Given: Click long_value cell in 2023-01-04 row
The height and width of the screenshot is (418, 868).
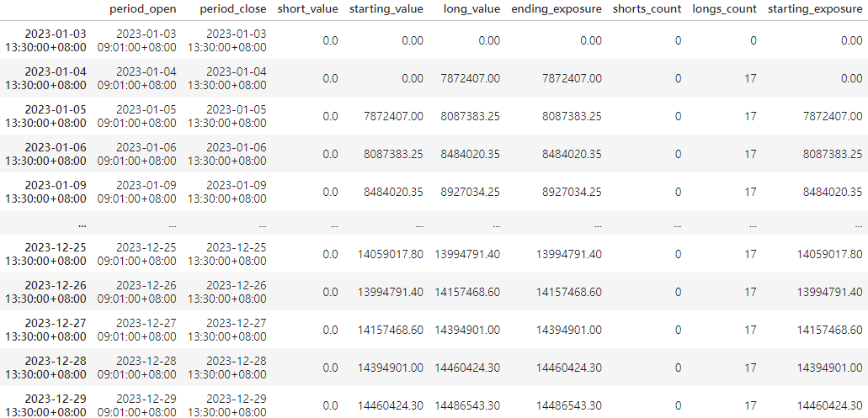Looking at the screenshot, I should pos(470,78).
